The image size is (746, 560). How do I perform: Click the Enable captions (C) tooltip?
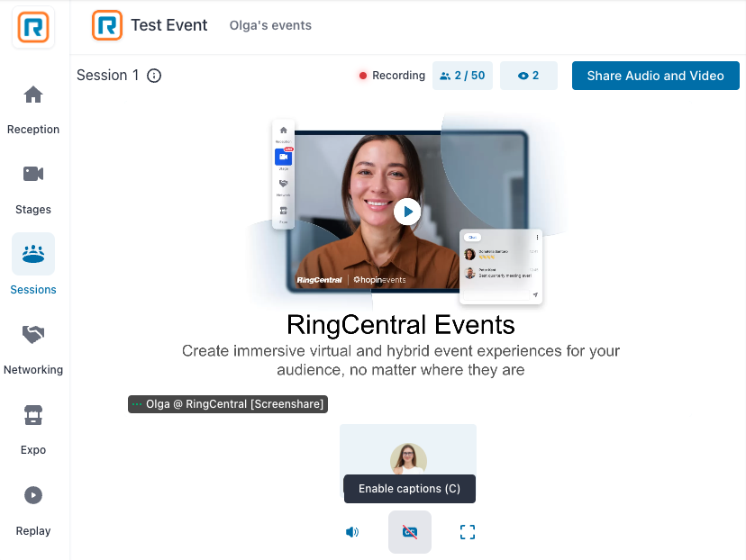[x=410, y=489]
